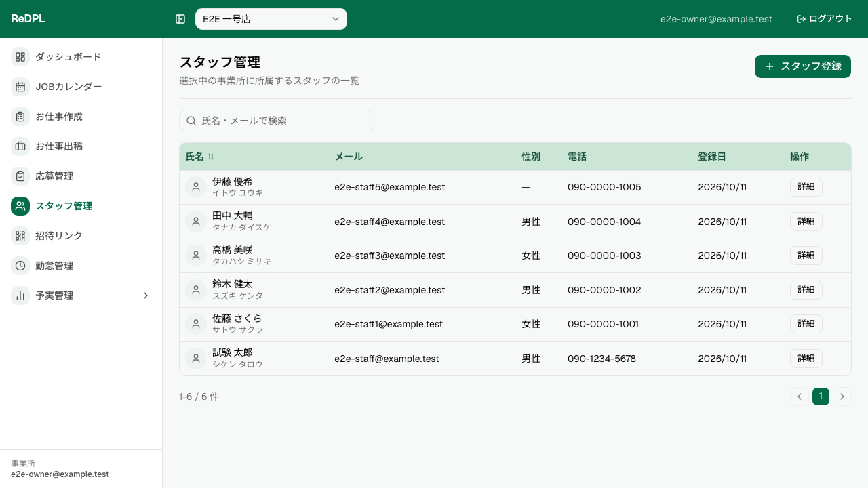This screenshot has height=488, width=868.
Task: Click the お仕事出稿 briefcase icon
Action: (20, 146)
